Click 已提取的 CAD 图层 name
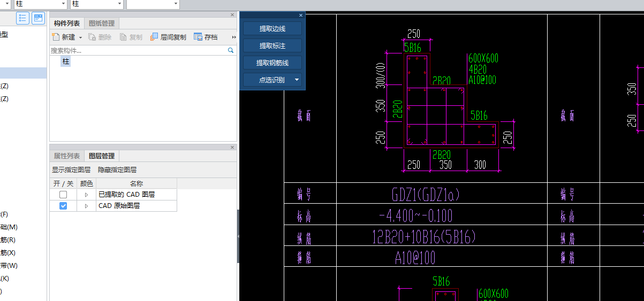This screenshot has width=644, height=301. point(127,195)
